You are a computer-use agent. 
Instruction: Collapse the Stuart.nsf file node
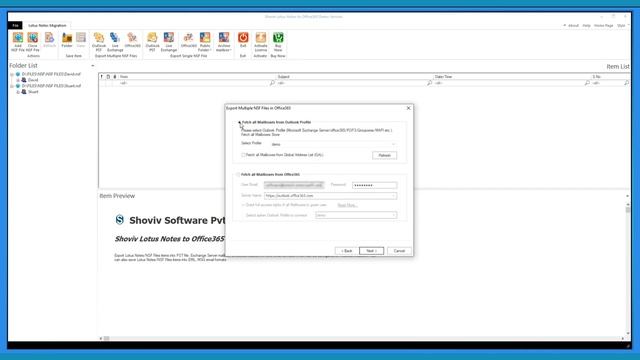12,86
